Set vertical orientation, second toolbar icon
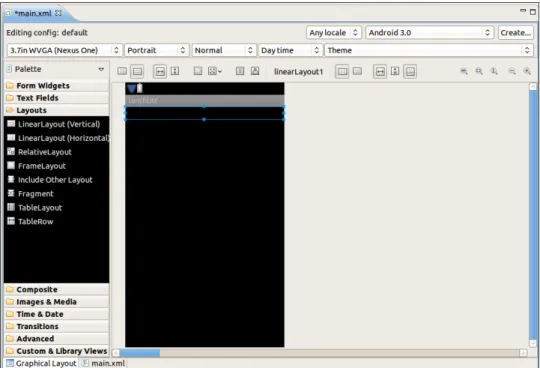This screenshot has width=540, height=368. pos(137,71)
